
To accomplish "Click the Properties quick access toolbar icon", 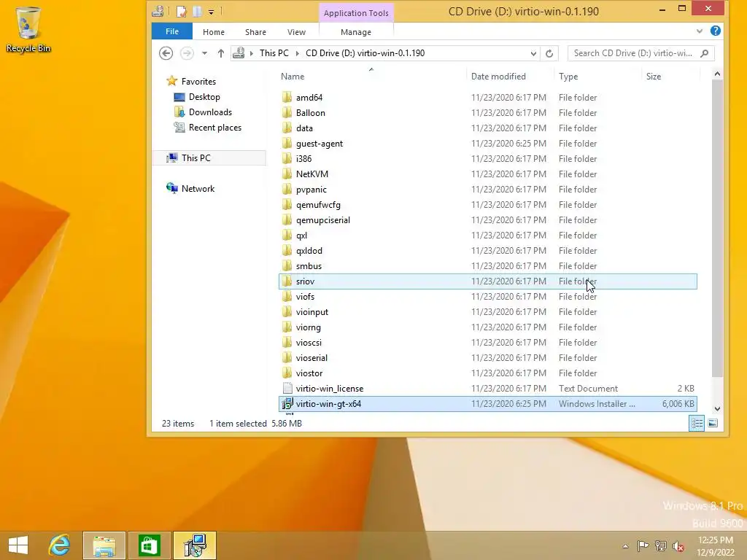I will click(x=181, y=12).
